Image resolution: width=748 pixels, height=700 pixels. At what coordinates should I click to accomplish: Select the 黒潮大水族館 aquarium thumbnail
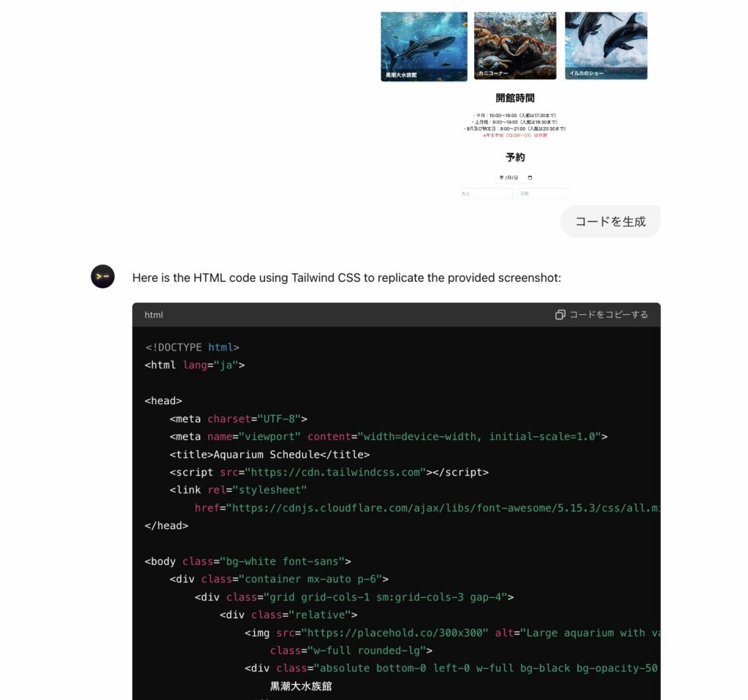click(423, 45)
